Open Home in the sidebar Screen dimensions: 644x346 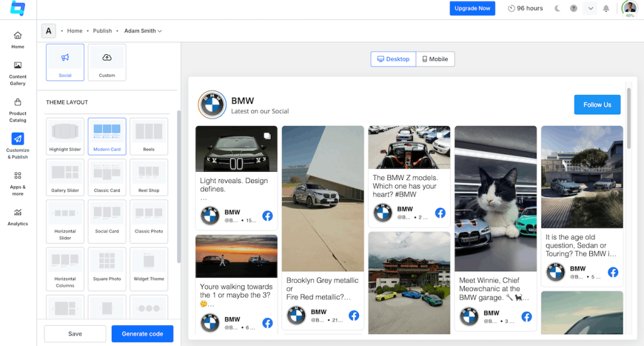[x=18, y=40]
